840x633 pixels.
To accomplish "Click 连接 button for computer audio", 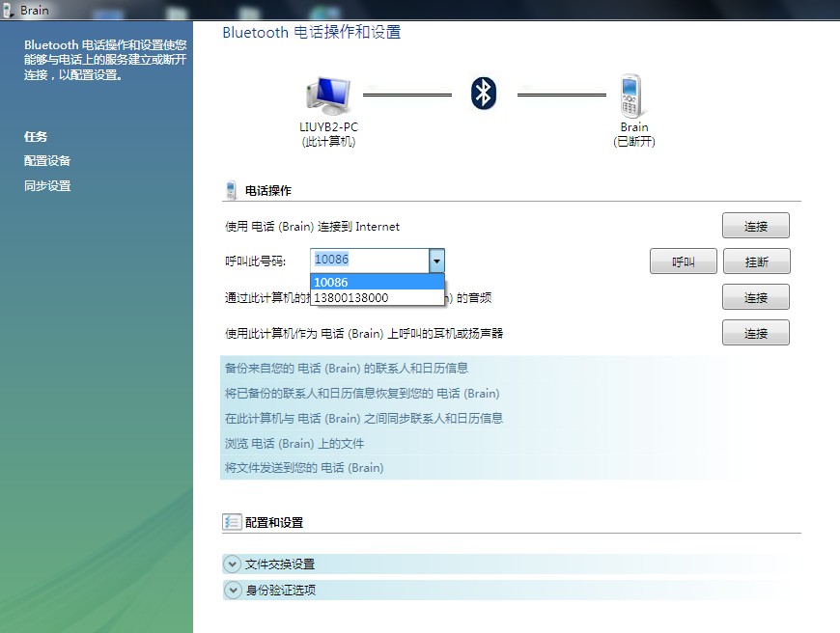I will point(755,297).
